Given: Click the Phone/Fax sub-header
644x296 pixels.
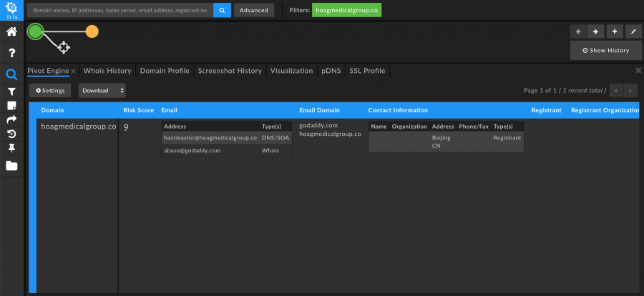Looking at the screenshot, I should [474, 127].
